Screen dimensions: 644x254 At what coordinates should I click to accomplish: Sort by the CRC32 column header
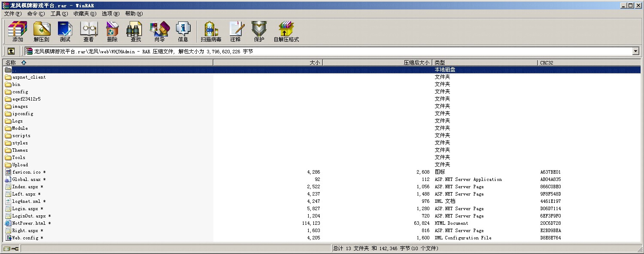click(547, 63)
